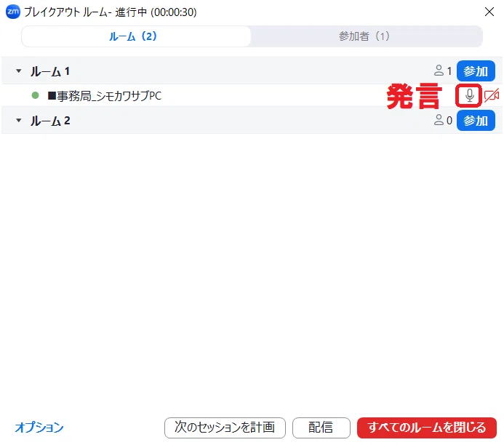
Task: Click ルーム 1 participant count icon
Action: (439, 71)
